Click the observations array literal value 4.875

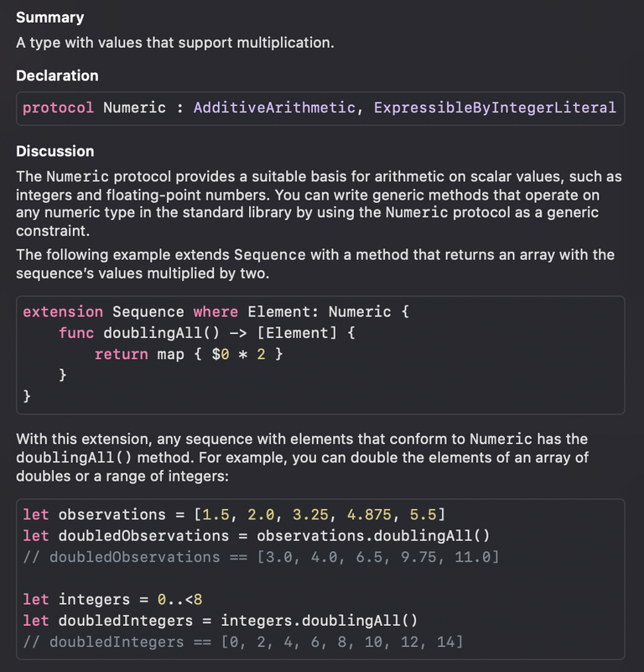[369, 514]
